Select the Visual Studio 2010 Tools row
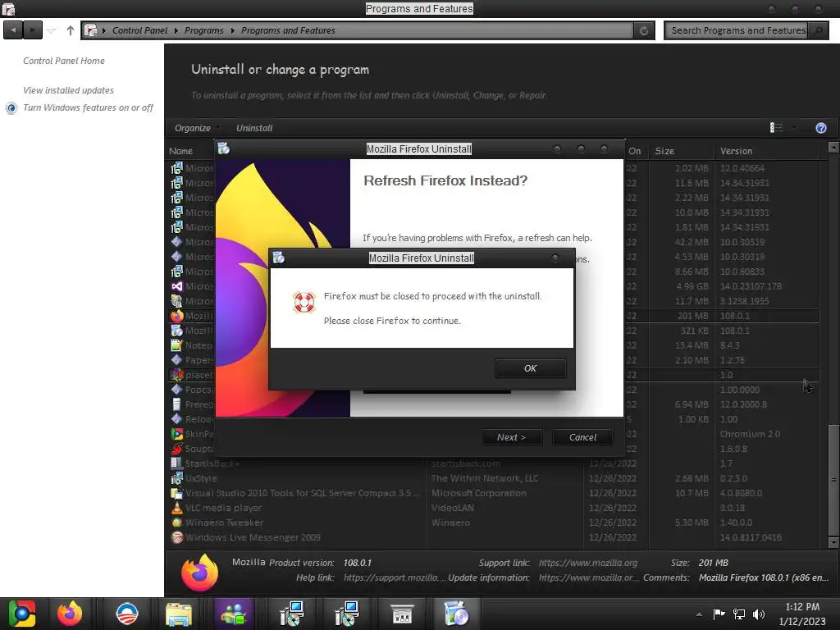Screen dimensions: 840x630 493,493
